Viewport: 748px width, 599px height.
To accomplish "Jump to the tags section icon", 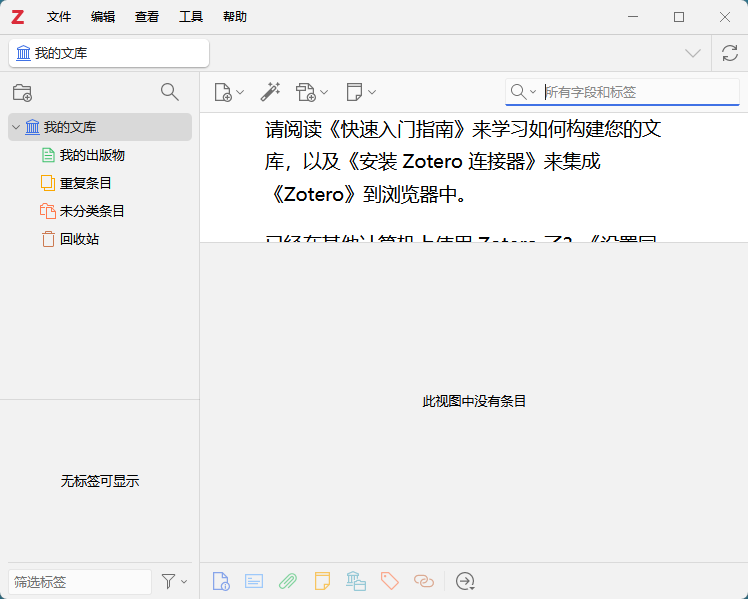I will (x=390, y=581).
